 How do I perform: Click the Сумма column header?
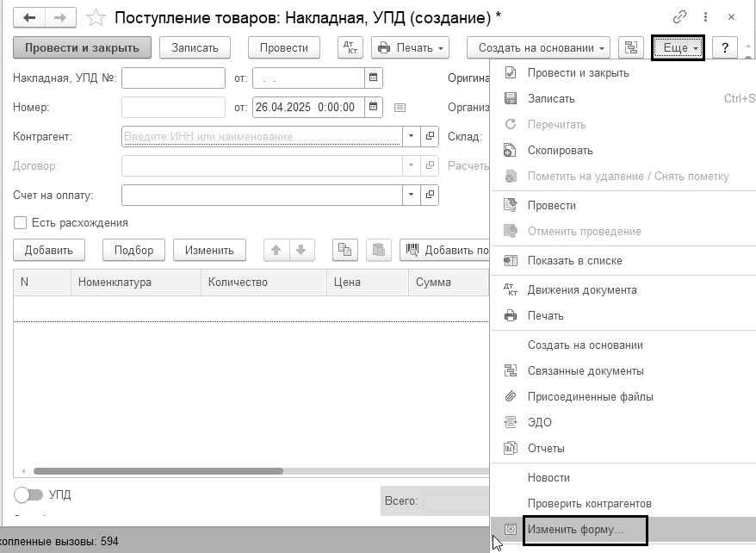click(449, 282)
